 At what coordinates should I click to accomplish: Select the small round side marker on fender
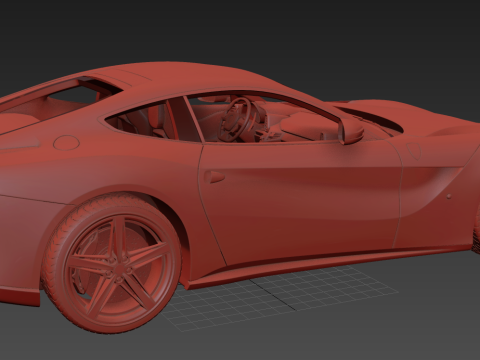449,196
